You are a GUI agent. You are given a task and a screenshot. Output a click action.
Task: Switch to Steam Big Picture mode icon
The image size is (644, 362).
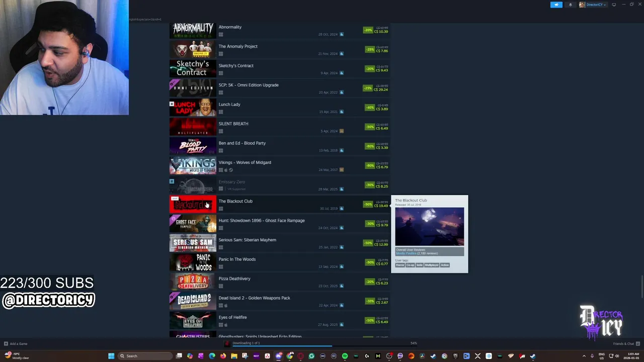tap(614, 5)
